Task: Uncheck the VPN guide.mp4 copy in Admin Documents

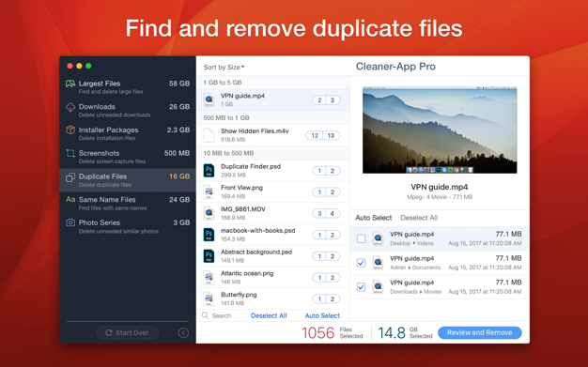Action: pos(361,263)
